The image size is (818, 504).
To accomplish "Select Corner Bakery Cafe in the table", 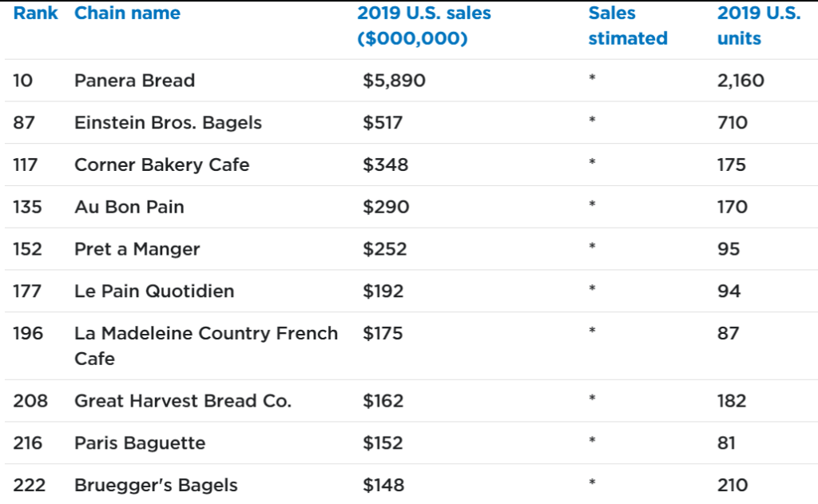I will (161, 165).
